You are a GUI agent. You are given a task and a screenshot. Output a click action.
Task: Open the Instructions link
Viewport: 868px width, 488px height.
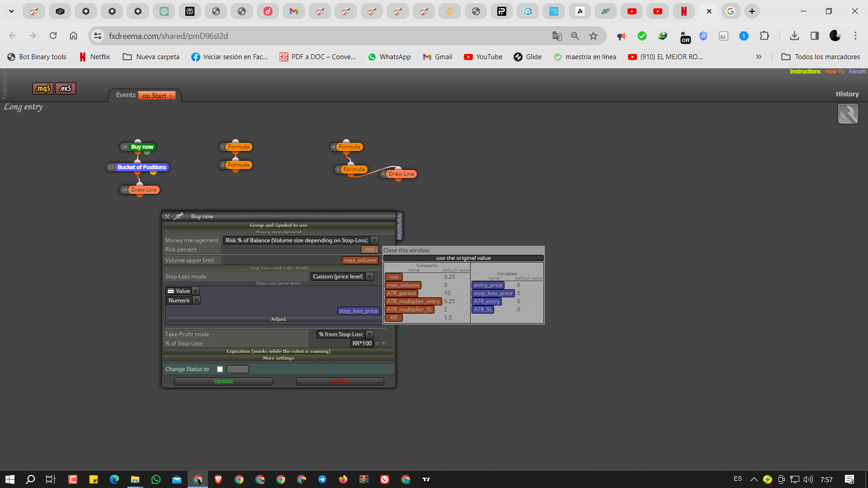805,71
